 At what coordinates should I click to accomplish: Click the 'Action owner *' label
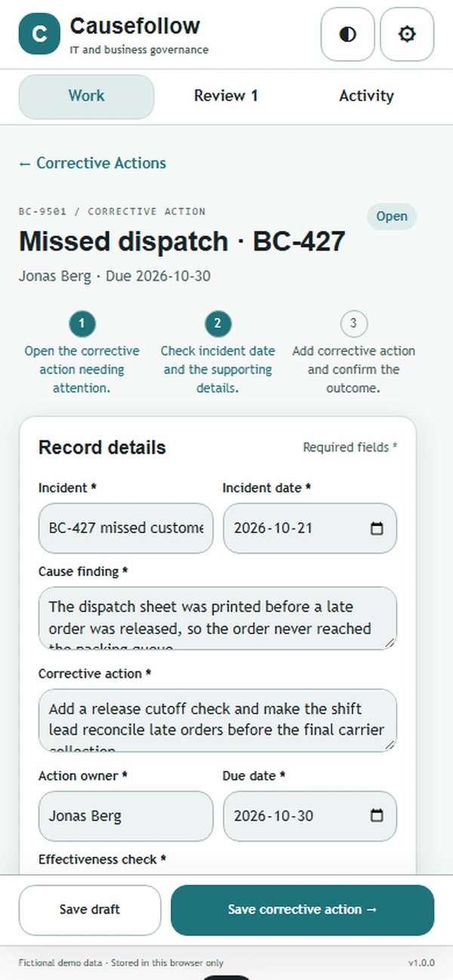[83, 775]
